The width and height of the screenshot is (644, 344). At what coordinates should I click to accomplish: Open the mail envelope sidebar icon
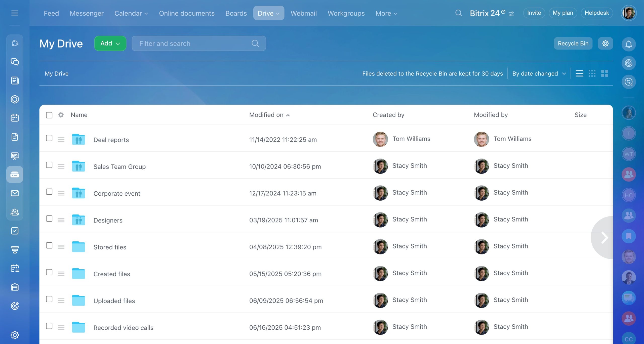[x=15, y=193]
